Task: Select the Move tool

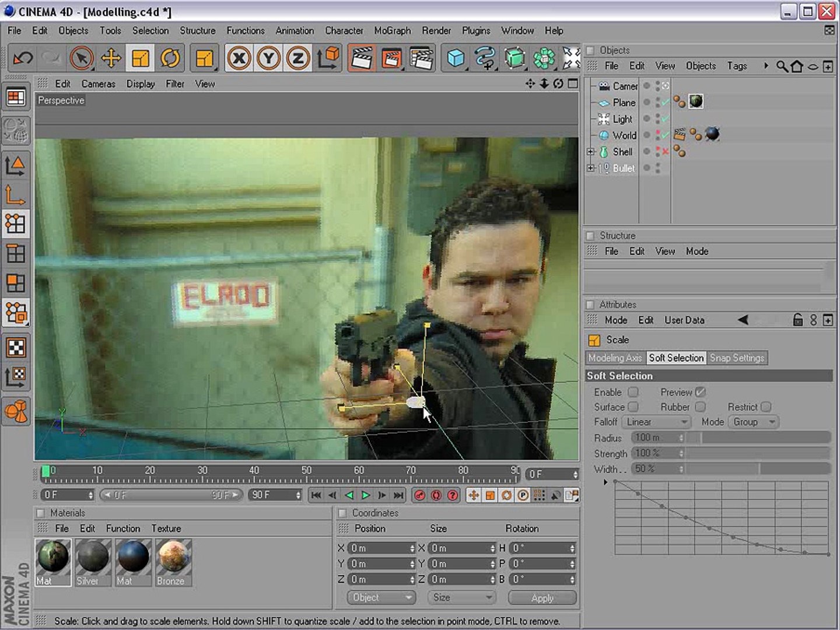Action: [x=111, y=58]
